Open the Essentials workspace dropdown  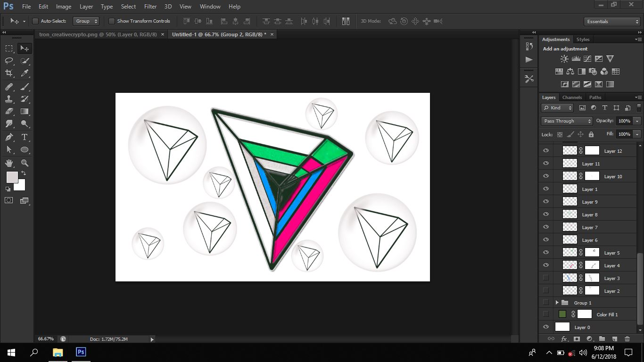click(611, 22)
